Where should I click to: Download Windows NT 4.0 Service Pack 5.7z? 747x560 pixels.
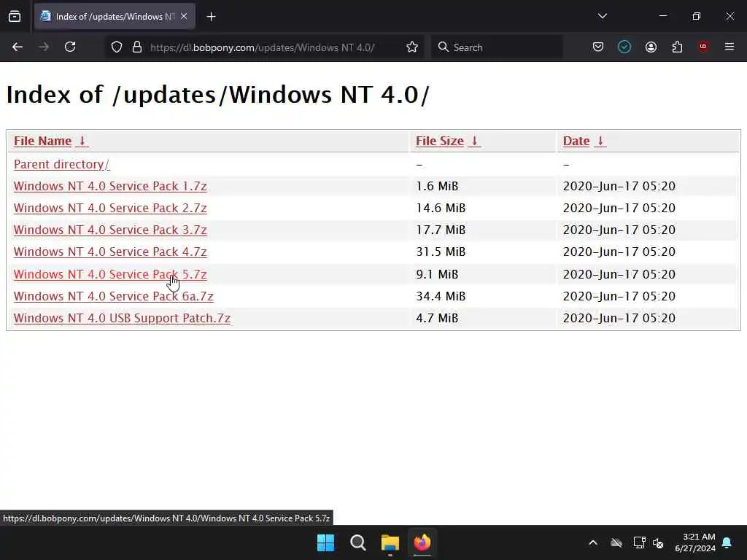(x=110, y=274)
